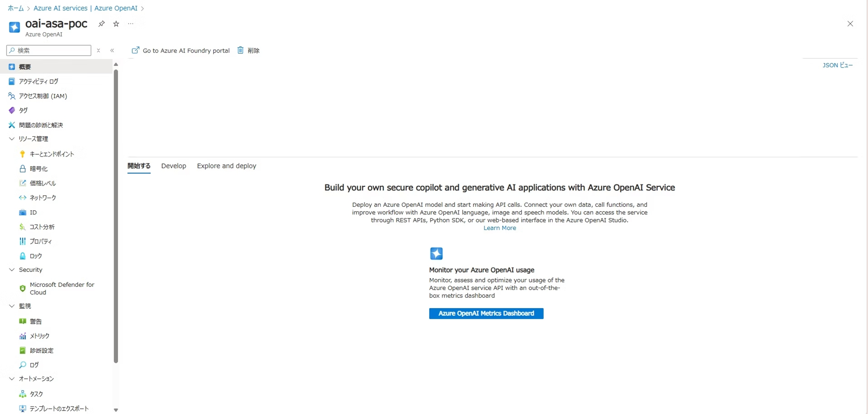Click the key icon for キーとエンドポイント

tap(23, 154)
